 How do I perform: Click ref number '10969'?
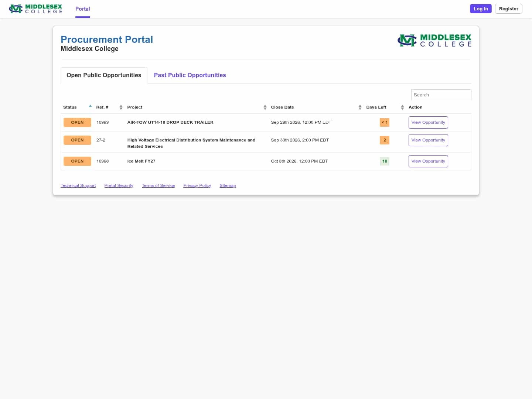tap(102, 122)
